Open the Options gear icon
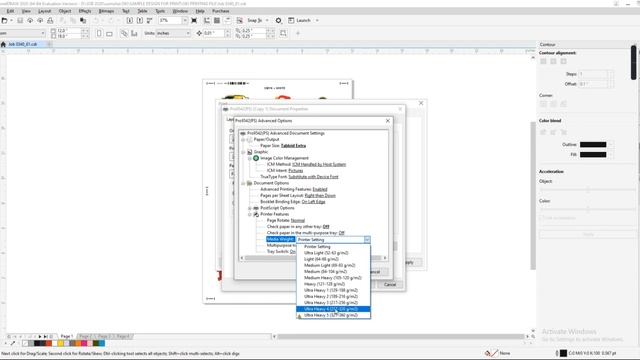This screenshot has width=640, height=360. point(278,20)
